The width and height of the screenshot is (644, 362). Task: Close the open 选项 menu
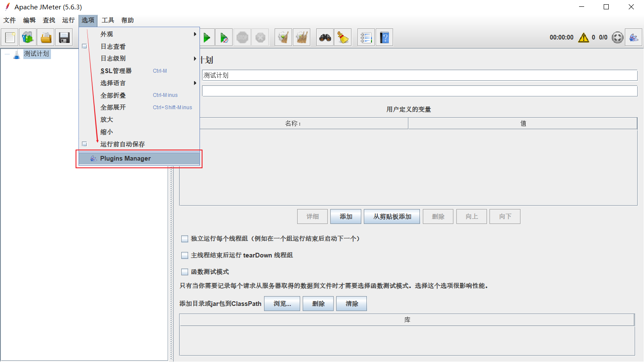(x=88, y=20)
